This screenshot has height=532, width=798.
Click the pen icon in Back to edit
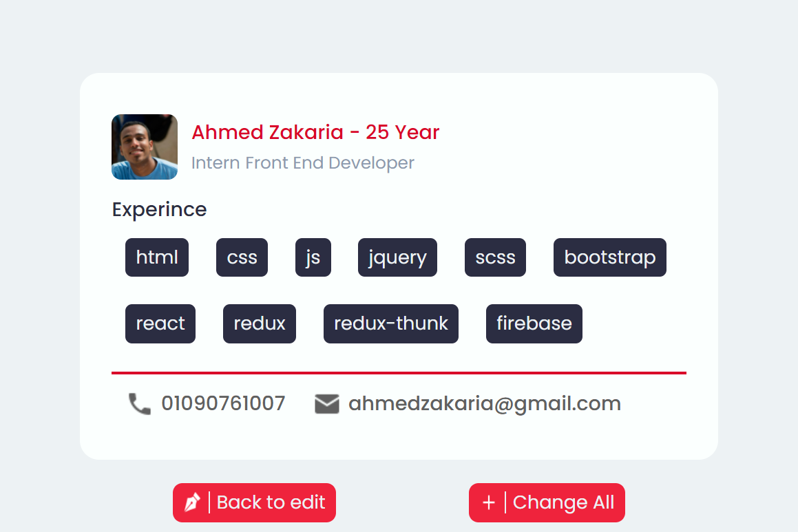click(x=192, y=502)
